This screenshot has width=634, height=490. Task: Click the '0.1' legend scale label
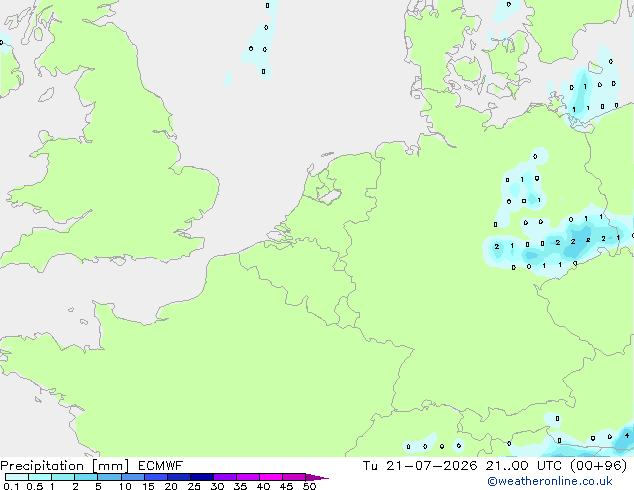pyautogui.click(x=11, y=486)
